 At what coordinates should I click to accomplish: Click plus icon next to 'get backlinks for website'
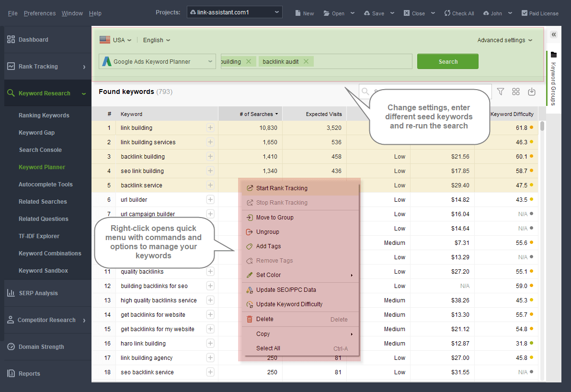[x=210, y=314]
